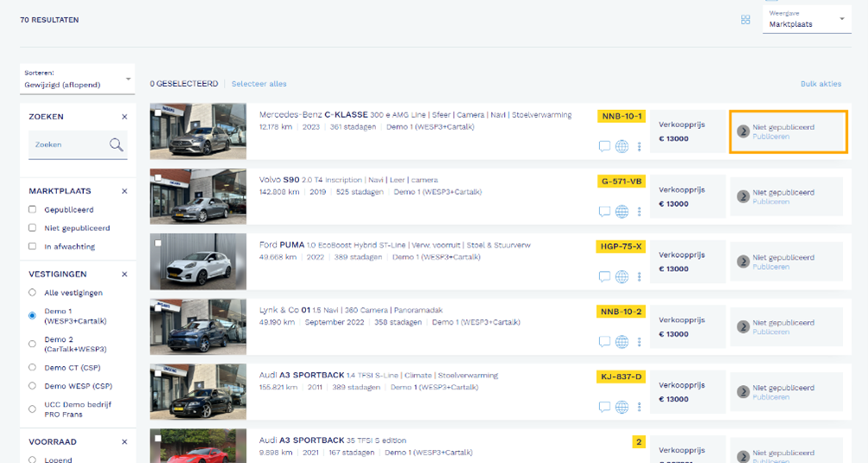The height and width of the screenshot is (463, 868).
Task: Open Mercedes-Benz C-KLASSE listing title
Action: coord(415,114)
